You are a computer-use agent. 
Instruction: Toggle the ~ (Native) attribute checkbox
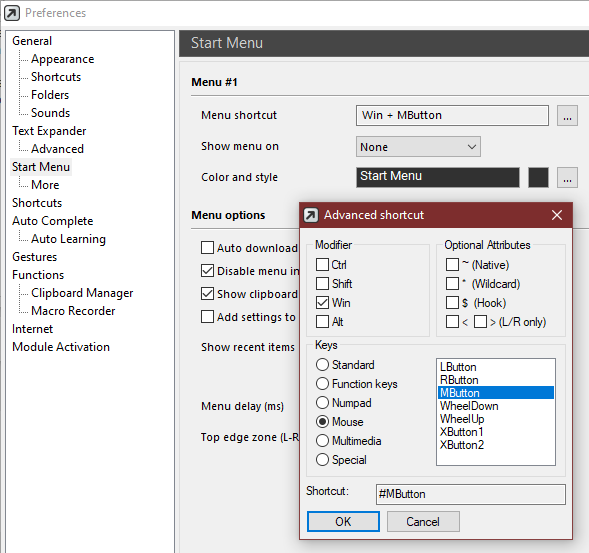452,264
